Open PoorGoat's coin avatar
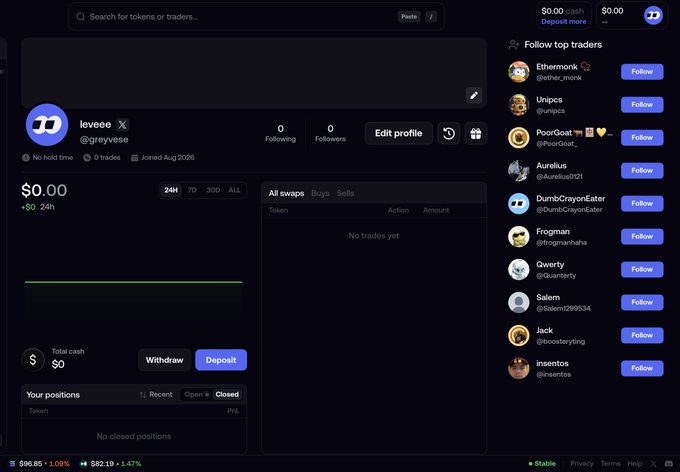Image resolution: width=680 pixels, height=472 pixels. pos(519,138)
